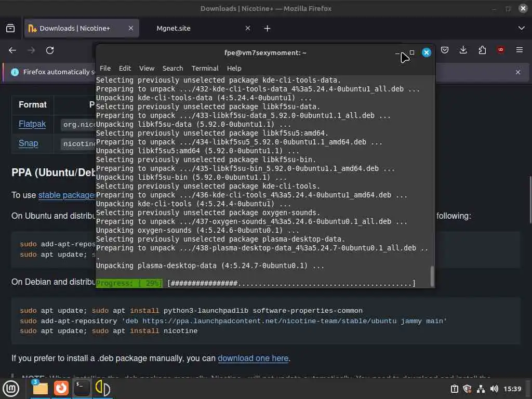
Task: Open the terminal from taskbar
Action: (82, 388)
